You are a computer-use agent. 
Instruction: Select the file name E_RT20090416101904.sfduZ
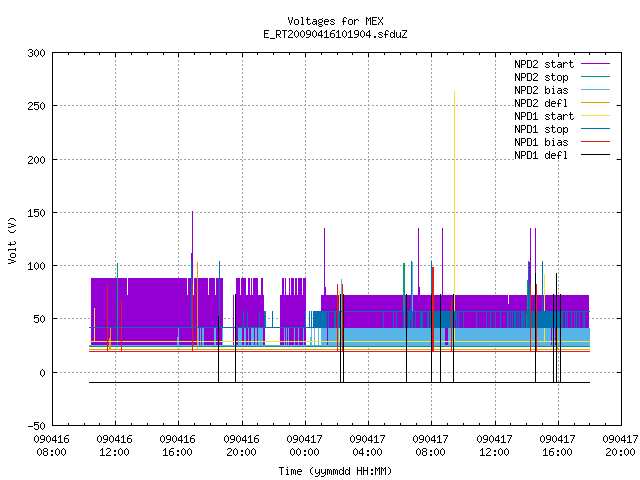pos(335,34)
